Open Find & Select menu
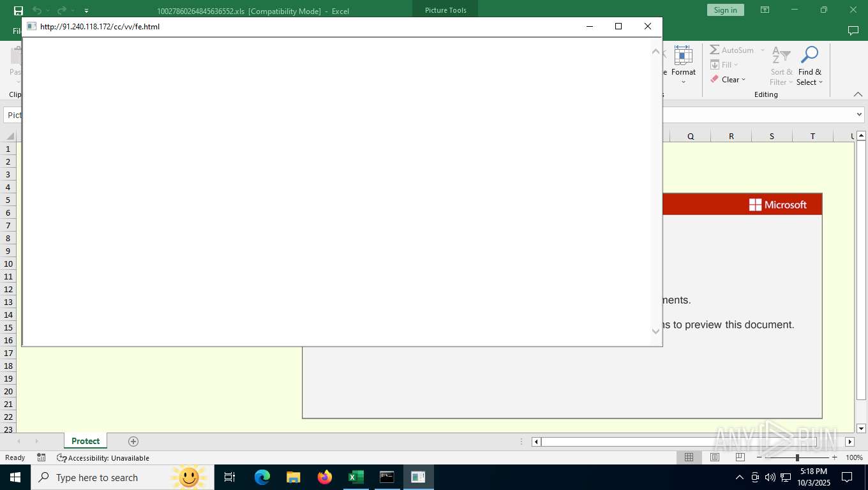The width and height of the screenshot is (868, 490). click(x=809, y=66)
